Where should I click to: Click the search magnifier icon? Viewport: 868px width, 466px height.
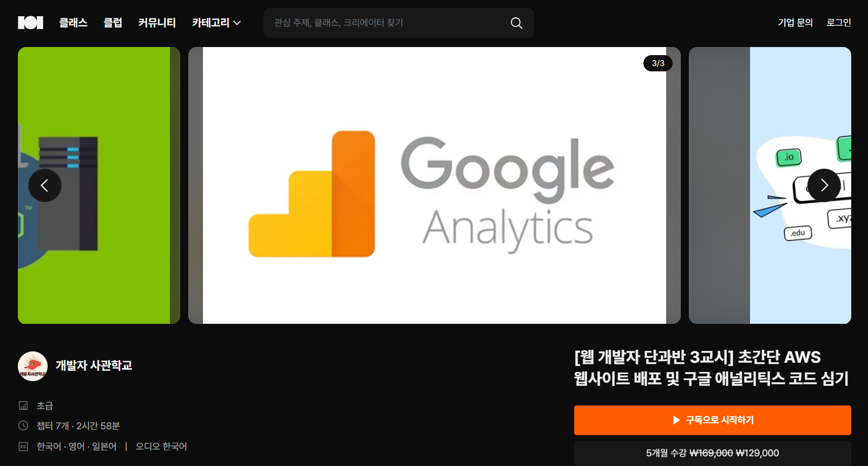pyautogui.click(x=516, y=23)
